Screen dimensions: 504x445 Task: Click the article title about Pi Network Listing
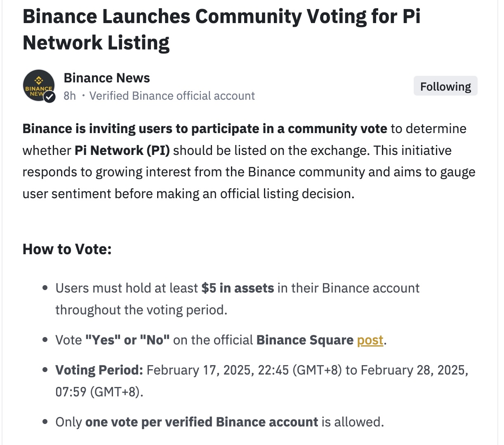221,30
